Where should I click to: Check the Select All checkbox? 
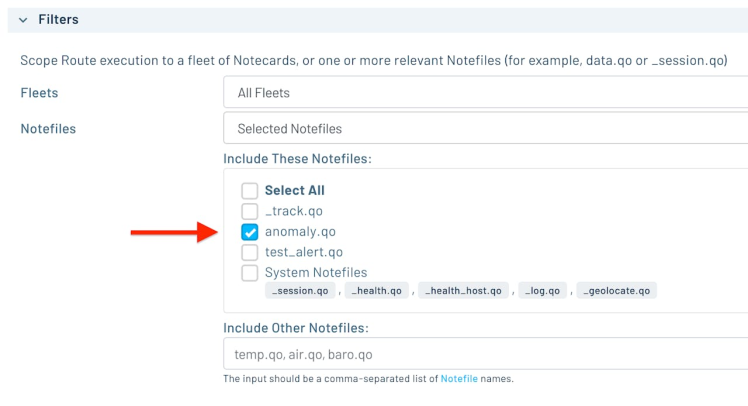(250, 190)
